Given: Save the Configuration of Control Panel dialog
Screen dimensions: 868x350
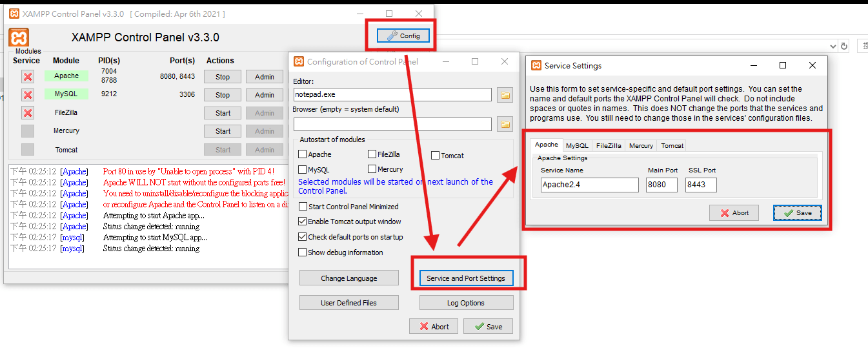Looking at the screenshot, I should (x=488, y=326).
